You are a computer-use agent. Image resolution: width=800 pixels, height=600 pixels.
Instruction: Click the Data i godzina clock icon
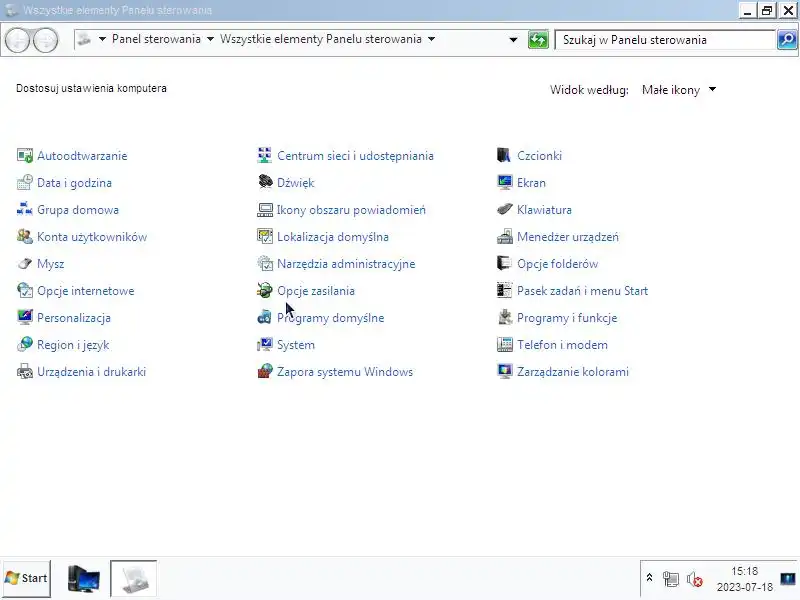tap(24, 183)
